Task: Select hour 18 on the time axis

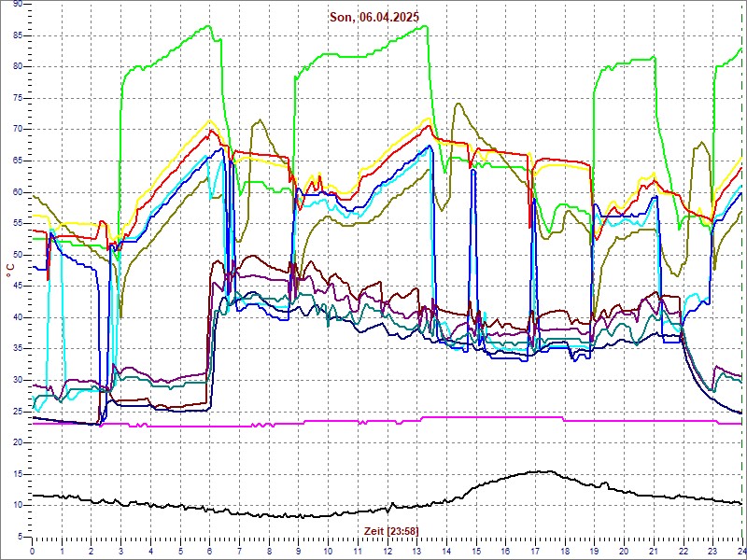Action: [x=565, y=550]
